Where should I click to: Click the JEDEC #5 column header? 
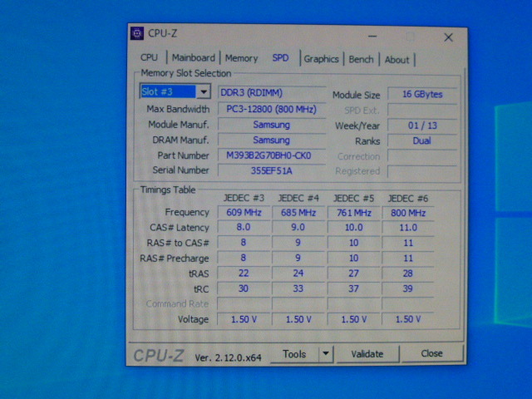pyautogui.click(x=353, y=199)
